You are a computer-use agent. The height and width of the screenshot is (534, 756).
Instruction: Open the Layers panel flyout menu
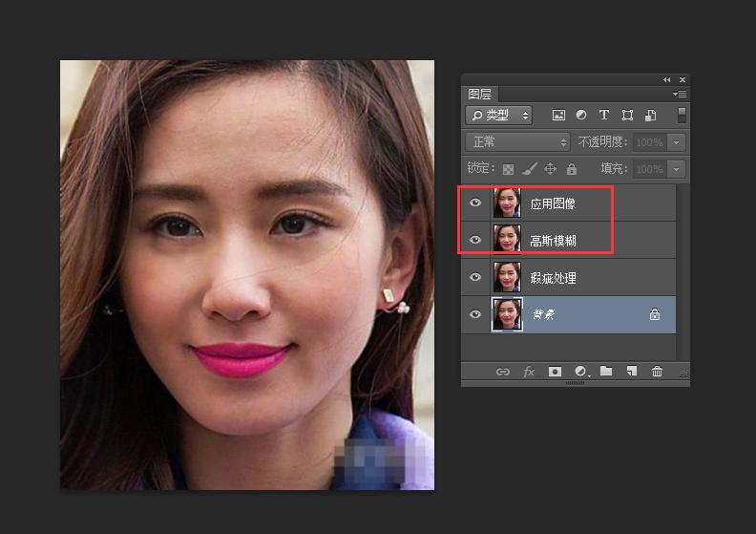[680, 95]
